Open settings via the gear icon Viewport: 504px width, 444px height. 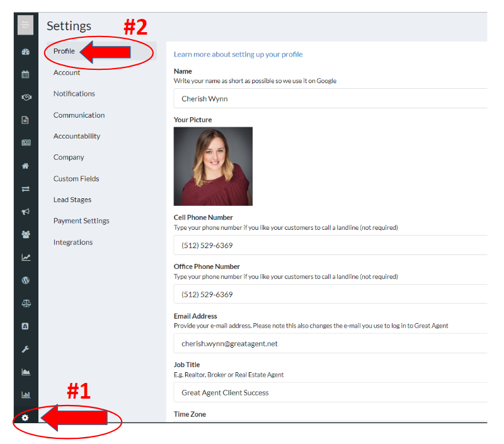tap(25, 418)
